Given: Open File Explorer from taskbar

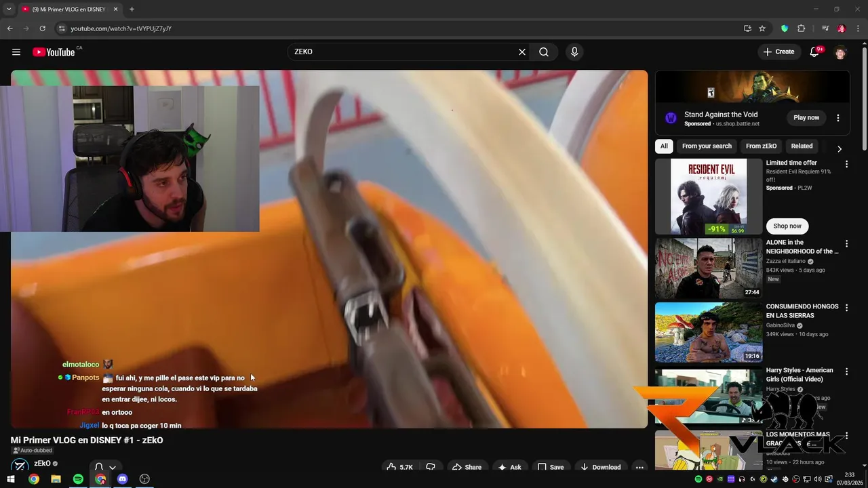Looking at the screenshot, I should (56, 479).
